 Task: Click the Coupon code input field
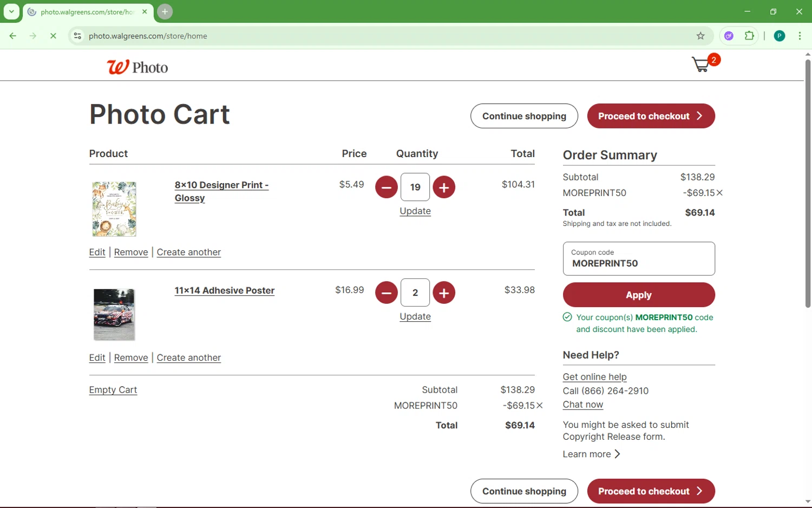pos(639,258)
